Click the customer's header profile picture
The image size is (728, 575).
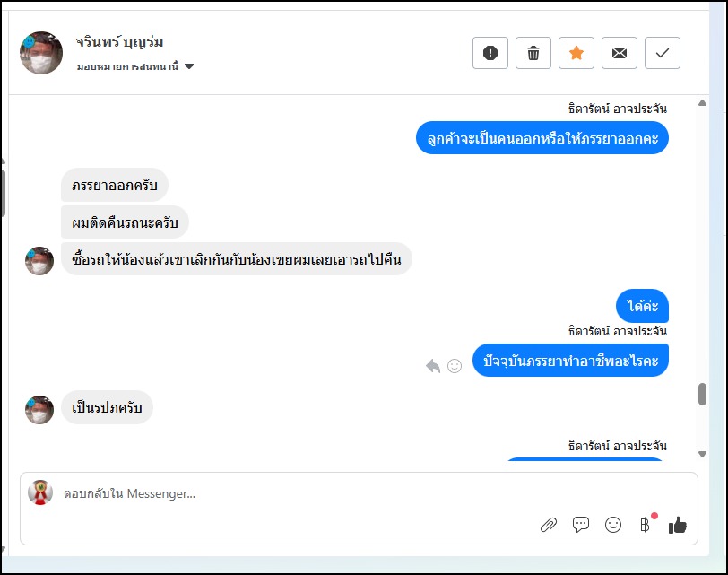tap(41, 53)
